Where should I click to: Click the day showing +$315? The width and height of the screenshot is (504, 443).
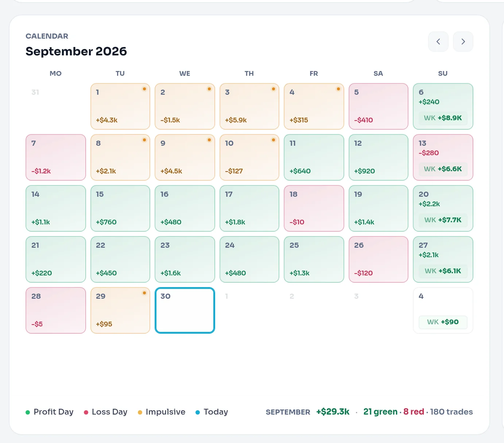click(x=314, y=106)
